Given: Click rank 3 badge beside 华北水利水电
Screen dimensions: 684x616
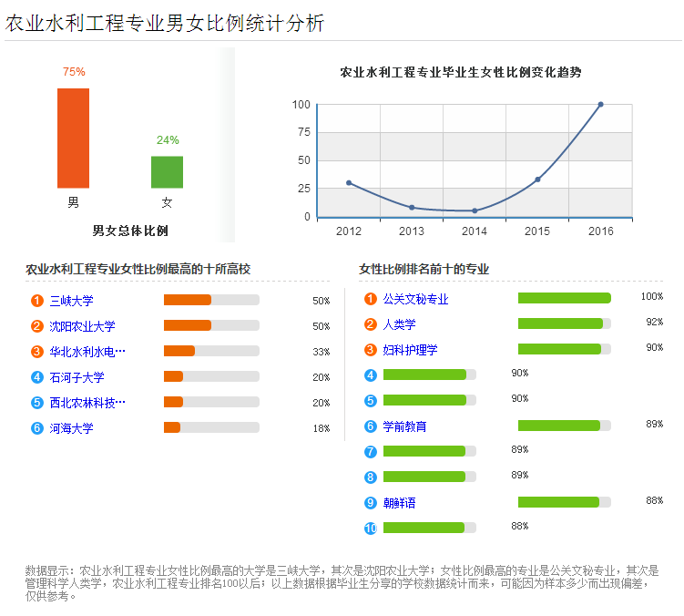Looking at the screenshot, I should [37, 352].
